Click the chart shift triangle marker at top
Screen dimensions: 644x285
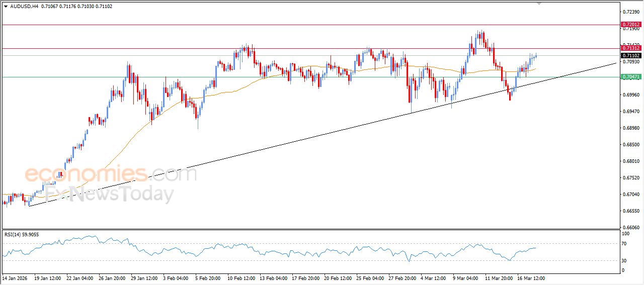point(540,4)
